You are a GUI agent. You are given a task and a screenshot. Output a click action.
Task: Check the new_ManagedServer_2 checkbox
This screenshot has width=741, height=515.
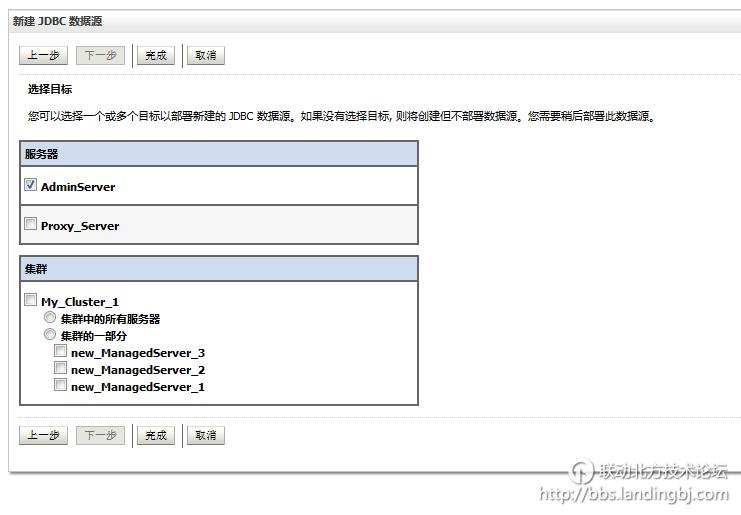[x=60, y=368]
